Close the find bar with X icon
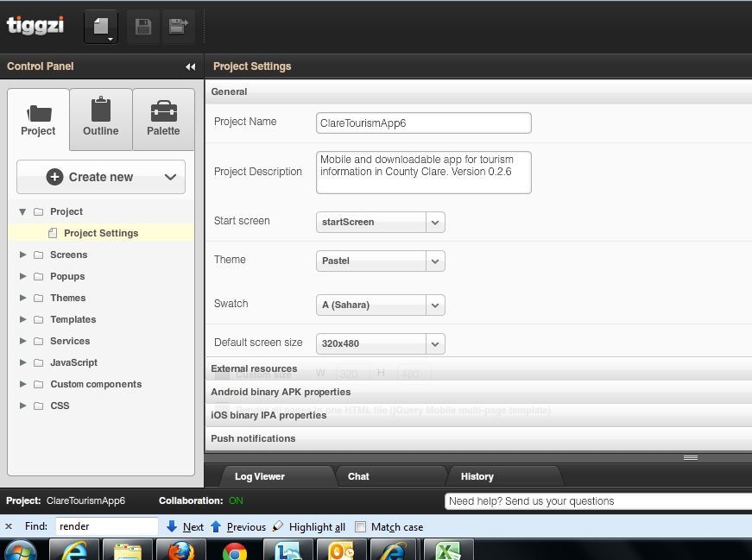 point(9,526)
